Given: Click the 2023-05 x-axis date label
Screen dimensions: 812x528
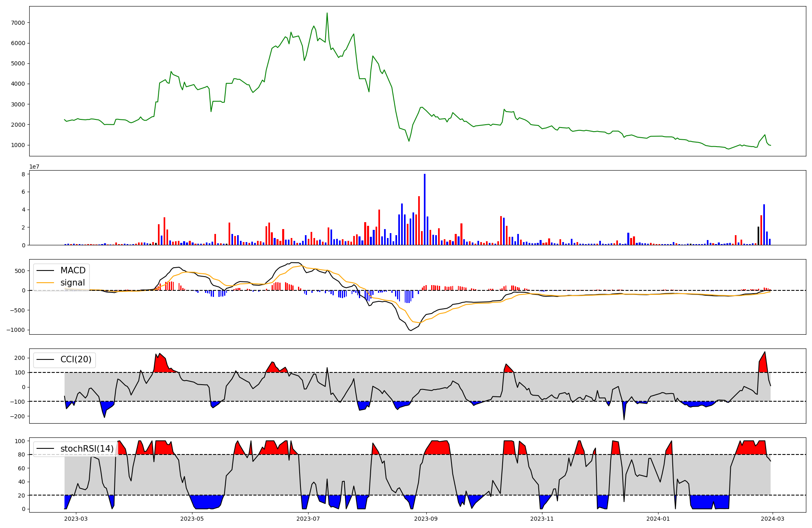Looking at the screenshot, I should 192,519.
